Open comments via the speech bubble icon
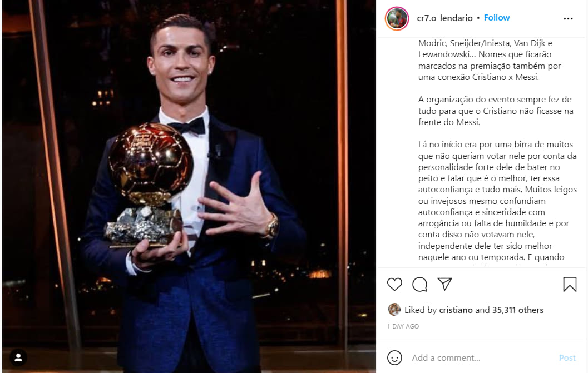The width and height of the screenshot is (588, 373). pyautogui.click(x=419, y=284)
